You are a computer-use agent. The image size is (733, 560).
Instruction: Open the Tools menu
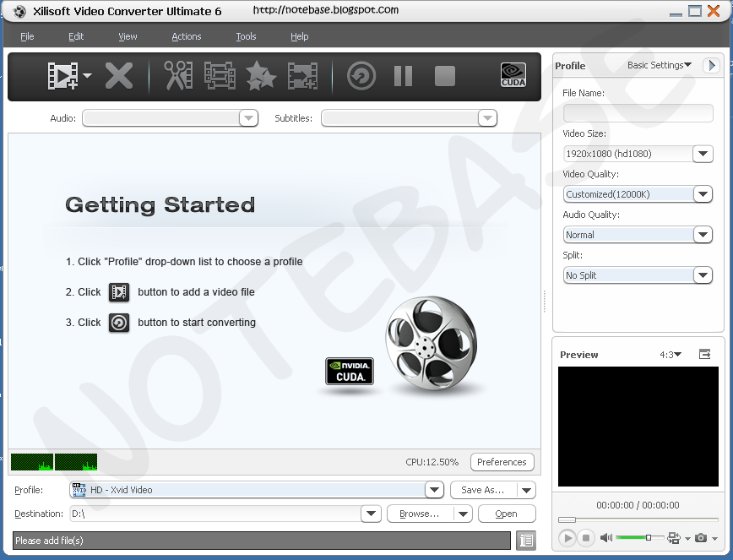(x=246, y=36)
